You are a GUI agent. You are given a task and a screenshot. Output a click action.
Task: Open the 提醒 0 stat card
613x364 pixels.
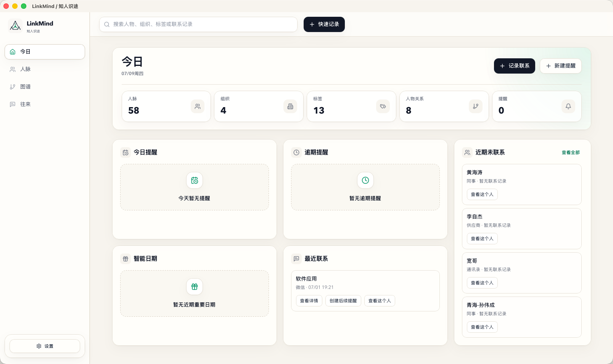click(x=537, y=106)
